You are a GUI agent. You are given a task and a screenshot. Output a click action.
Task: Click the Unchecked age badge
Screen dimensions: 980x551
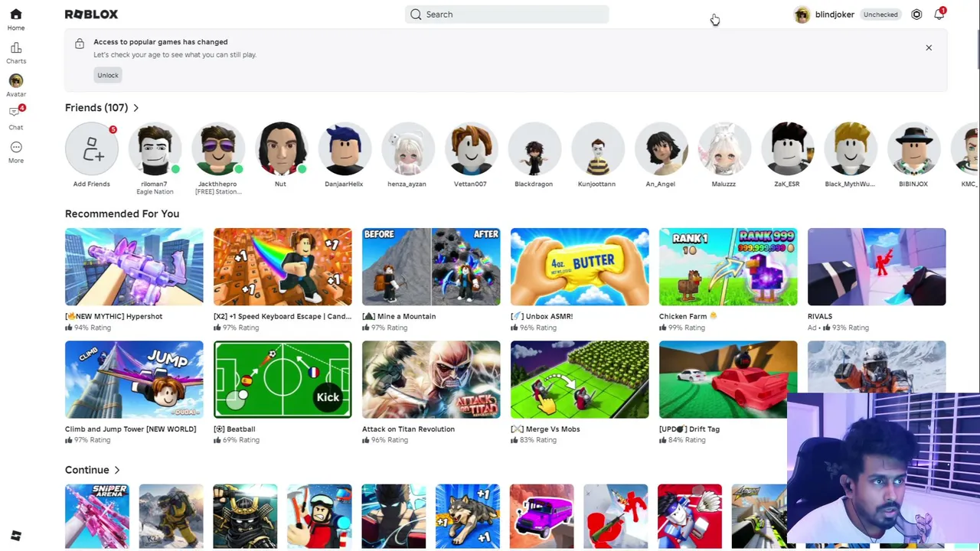click(x=880, y=15)
